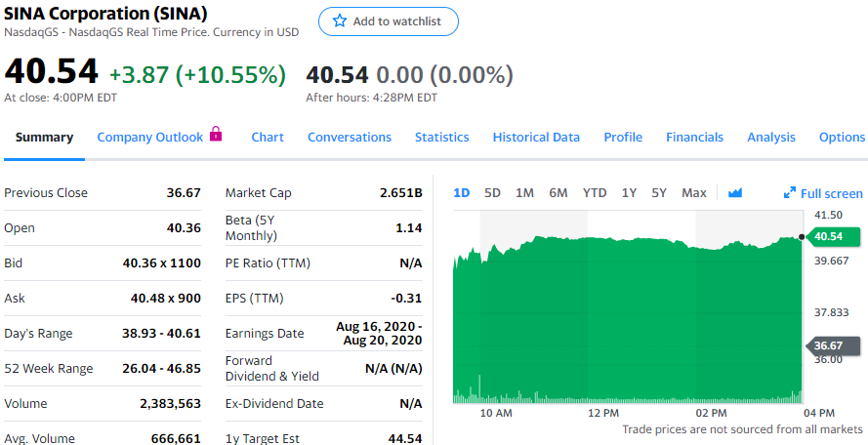
Task: Open the Conversations tab
Action: pos(350,138)
